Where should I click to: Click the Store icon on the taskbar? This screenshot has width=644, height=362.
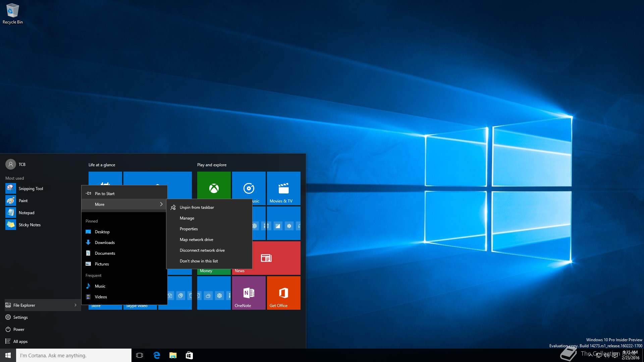(x=189, y=355)
